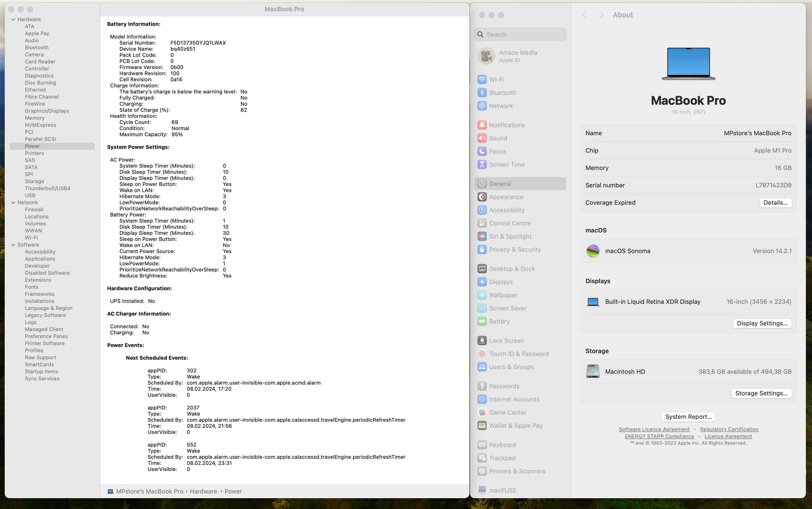
Task: Click the MacBook Pro name field value
Action: coord(757,133)
